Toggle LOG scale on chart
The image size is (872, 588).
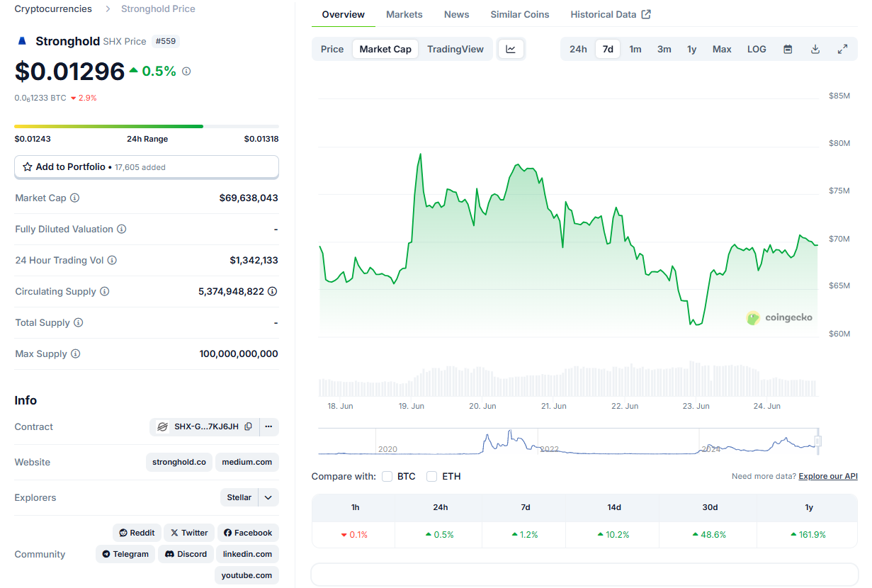[x=757, y=49]
